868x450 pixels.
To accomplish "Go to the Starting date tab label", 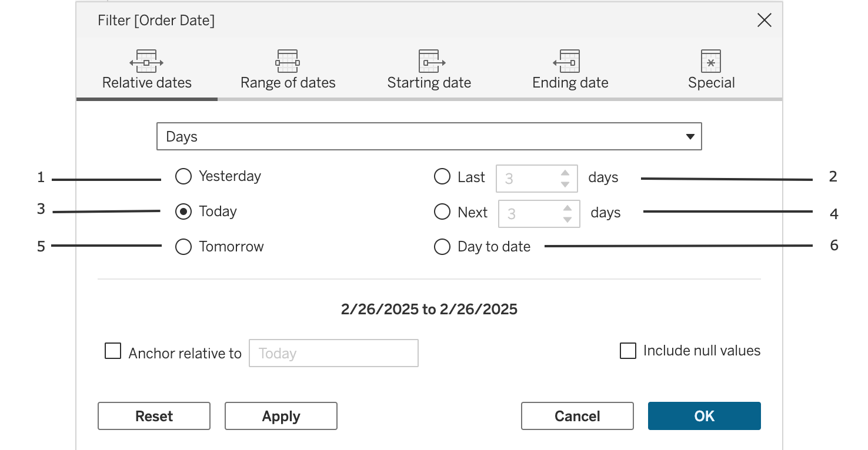I will click(x=429, y=83).
